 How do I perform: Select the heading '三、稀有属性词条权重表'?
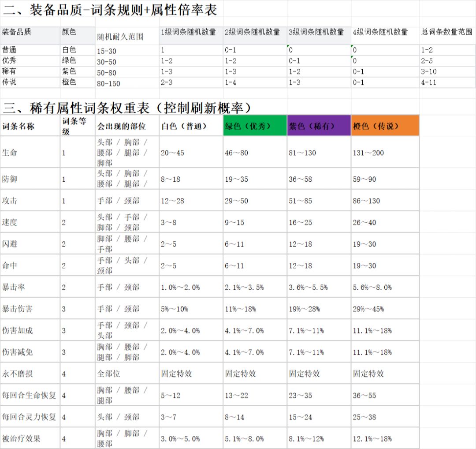coord(126,108)
